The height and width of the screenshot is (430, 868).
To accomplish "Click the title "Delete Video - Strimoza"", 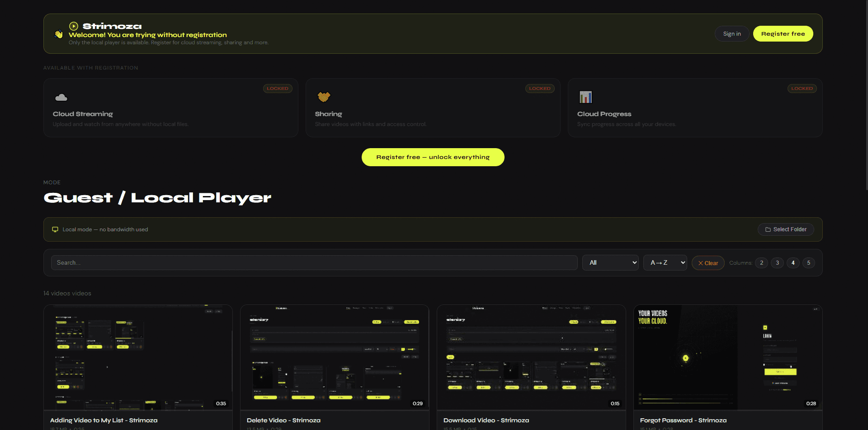I will [x=283, y=421].
